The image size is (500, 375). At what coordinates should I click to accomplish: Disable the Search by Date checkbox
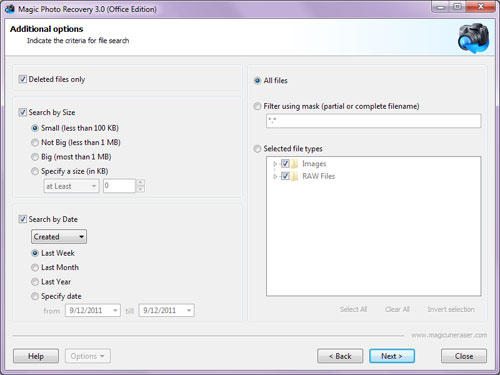tap(22, 219)
